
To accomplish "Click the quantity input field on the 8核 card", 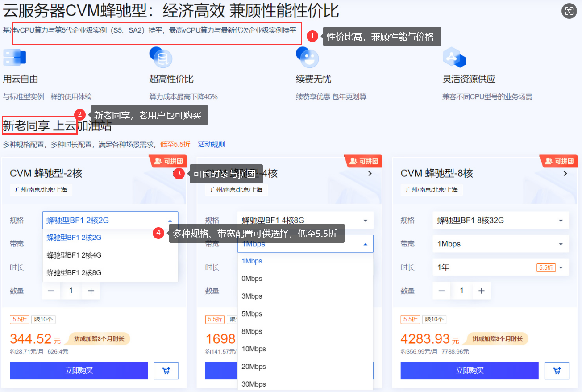I will (461, 291).
